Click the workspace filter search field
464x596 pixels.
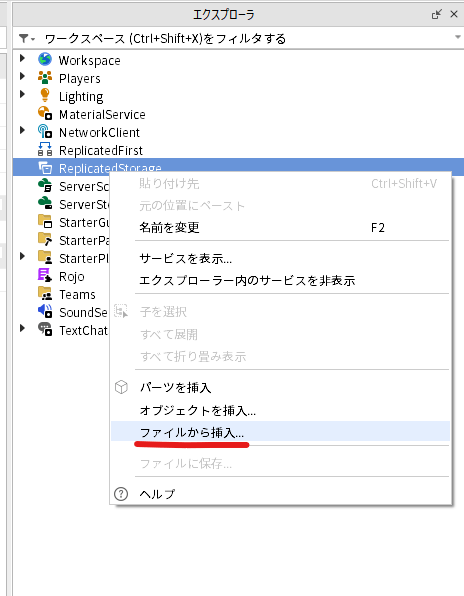243,38
